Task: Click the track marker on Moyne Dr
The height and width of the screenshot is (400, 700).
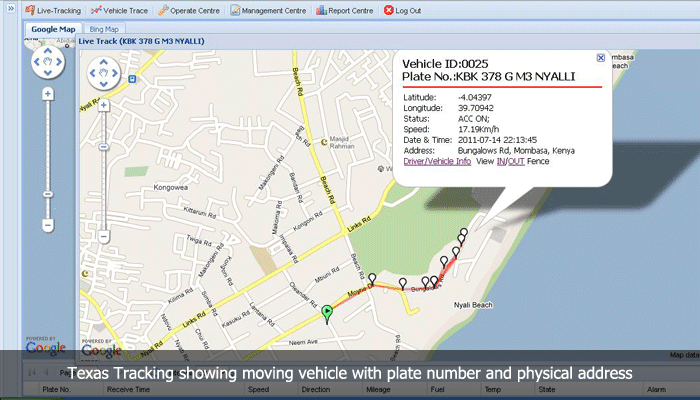Action: coord(372,279)
